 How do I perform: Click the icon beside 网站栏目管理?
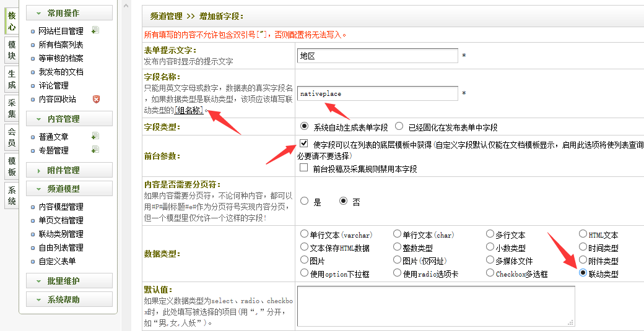coord(95,30)
